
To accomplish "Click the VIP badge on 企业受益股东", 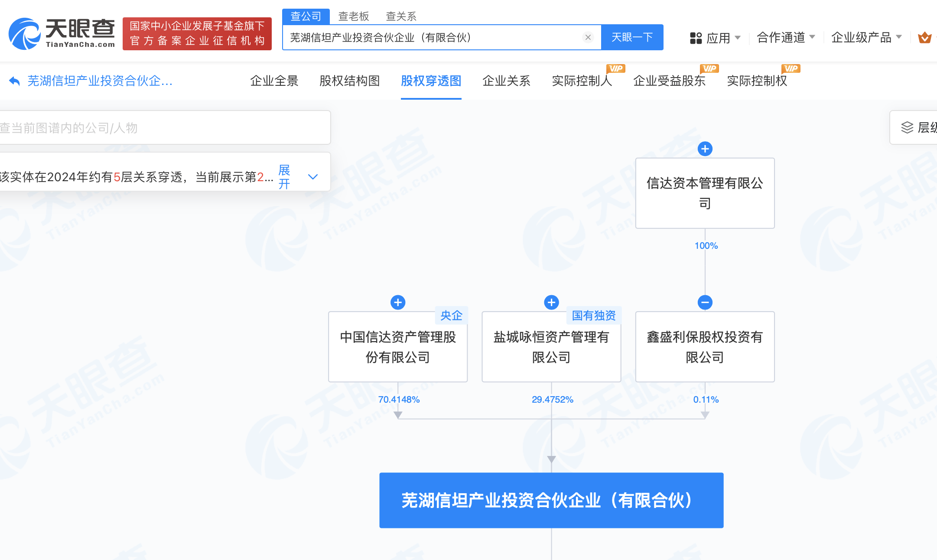I will pyautogui.click(x=709, y=68).
